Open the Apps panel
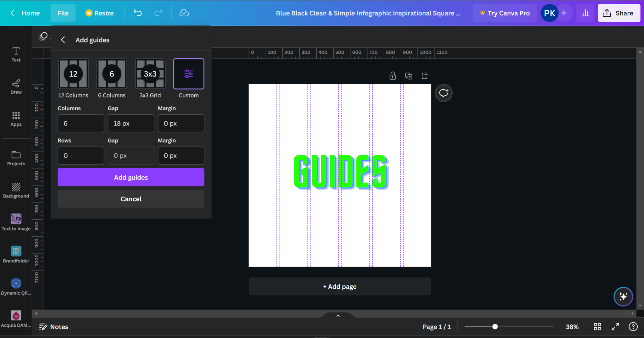The height and width of the screenshot is (338, 644). 15,118
